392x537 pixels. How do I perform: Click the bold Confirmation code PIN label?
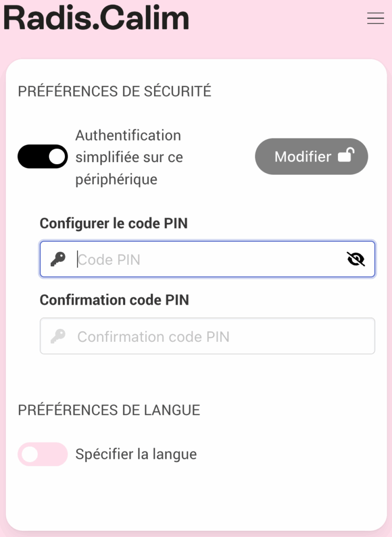(114, 300)
